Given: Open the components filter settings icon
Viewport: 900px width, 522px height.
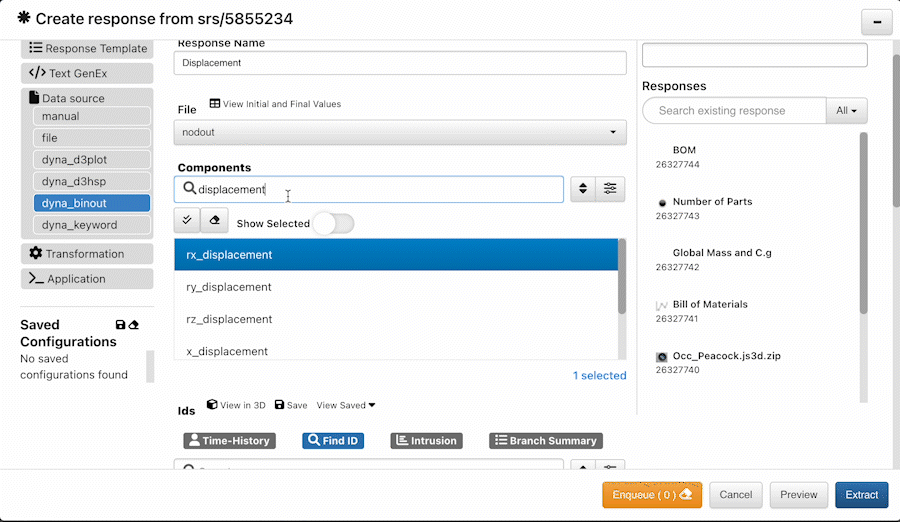Looking at the screenshot, I should click(x=610, y=189).
